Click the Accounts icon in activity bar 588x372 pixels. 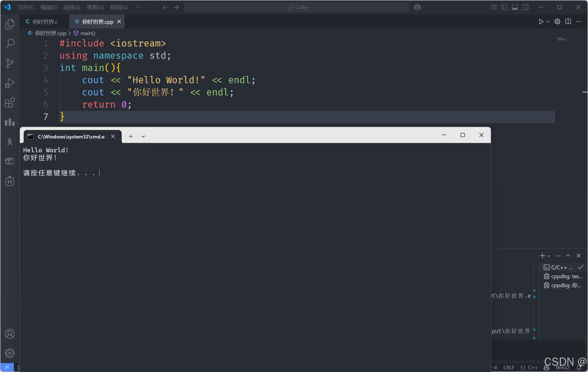[10, 334]
